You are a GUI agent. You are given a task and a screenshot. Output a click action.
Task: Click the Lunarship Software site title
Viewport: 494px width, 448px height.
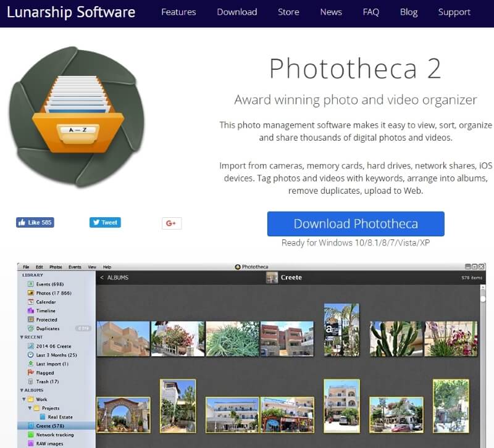point(71,12)
